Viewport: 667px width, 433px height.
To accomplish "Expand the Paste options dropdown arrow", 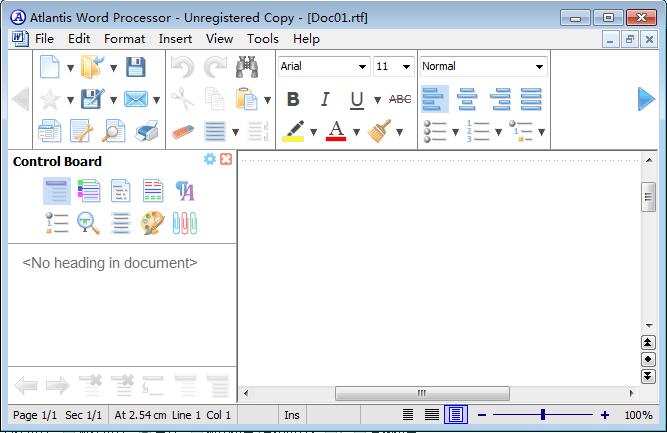I will point(268,100).
